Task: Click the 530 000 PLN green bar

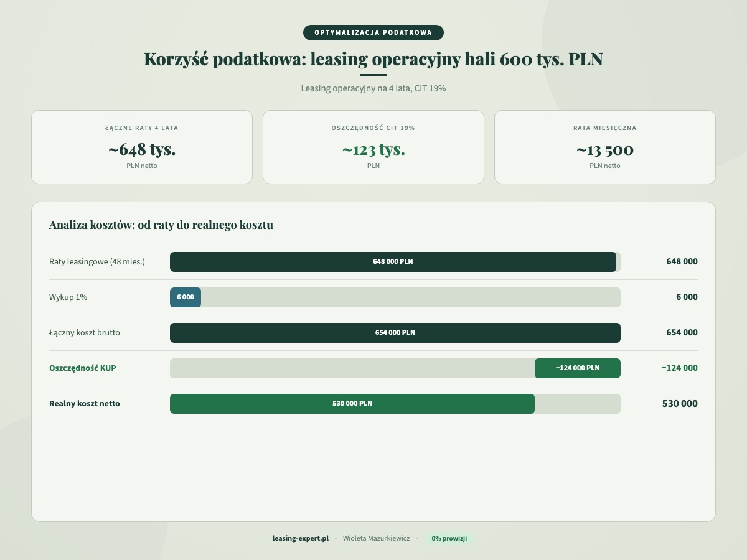Action: 352,403
